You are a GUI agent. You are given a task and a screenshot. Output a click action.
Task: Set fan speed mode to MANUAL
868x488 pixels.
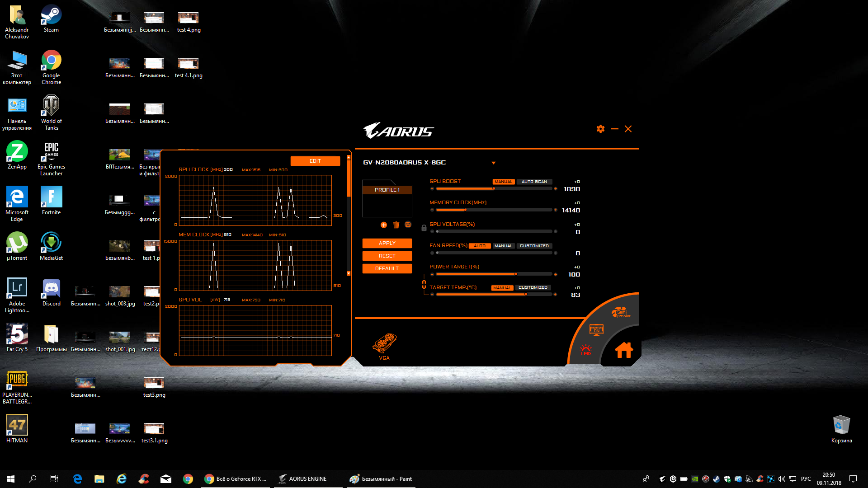503,246
